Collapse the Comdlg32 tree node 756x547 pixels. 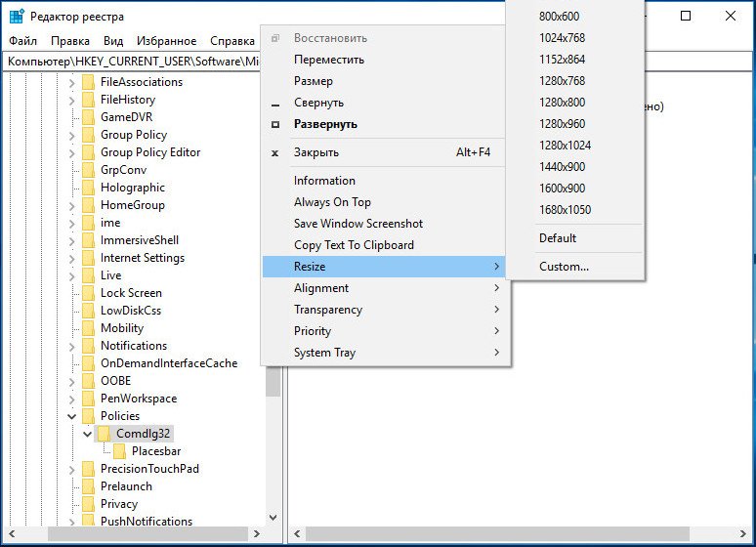click(88, 434)
